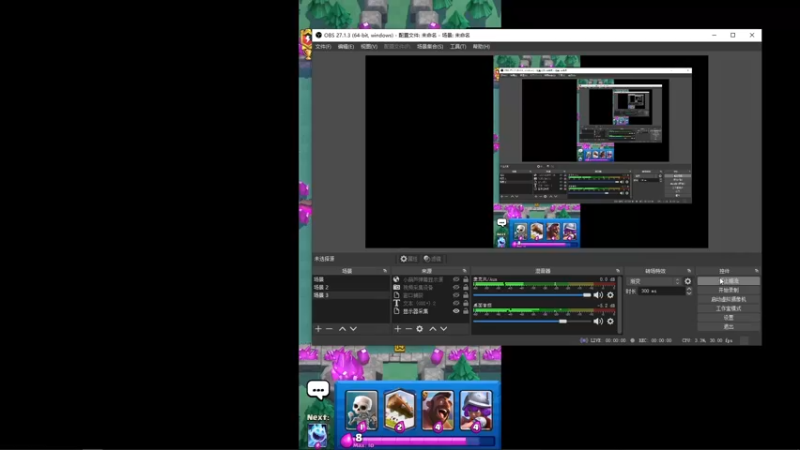
Task: Move the selected scene up
Action: (x=342, y=329)
